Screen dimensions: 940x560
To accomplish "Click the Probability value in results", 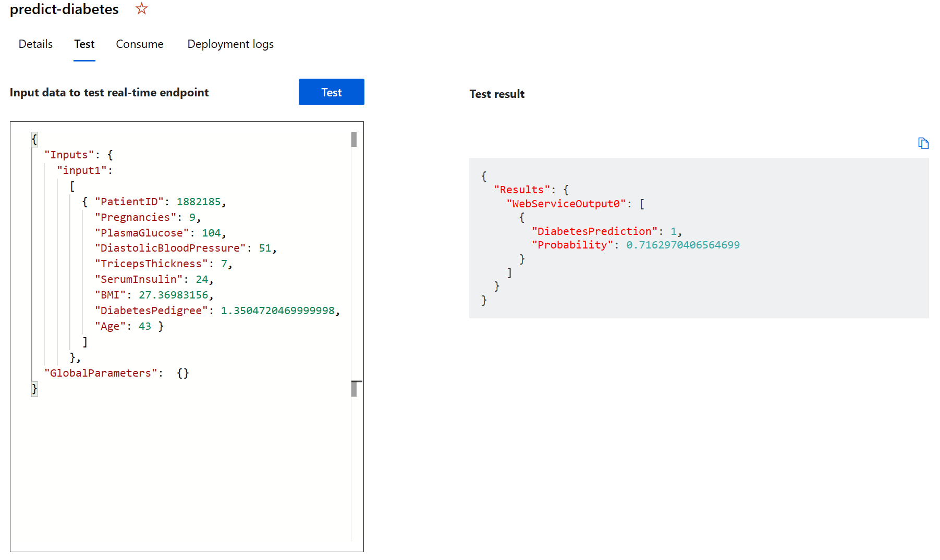I will tap(682, 245).
